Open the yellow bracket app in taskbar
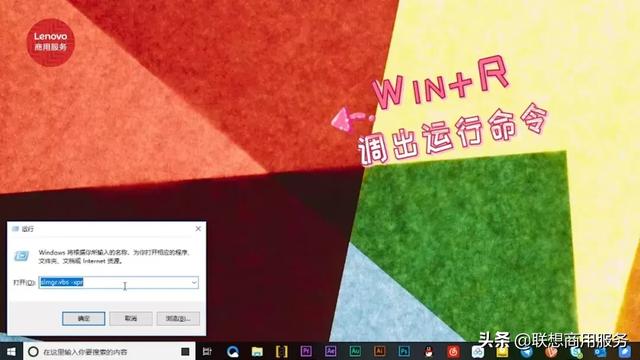Image resolution: width=640 pixels, height=360 pixels. click(282, 351)
